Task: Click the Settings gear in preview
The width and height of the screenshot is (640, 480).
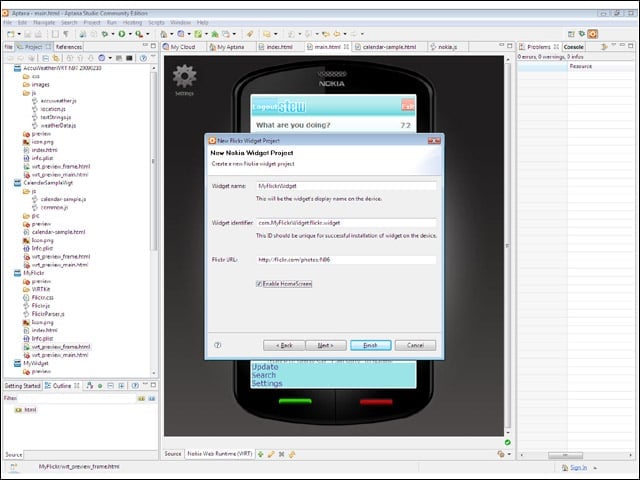Action: [x=184, y=76]
